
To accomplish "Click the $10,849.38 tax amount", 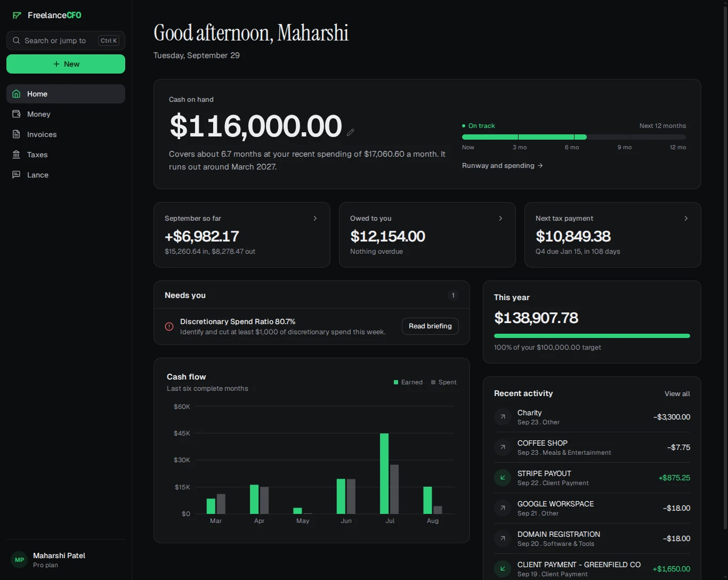I will point(573,236).
